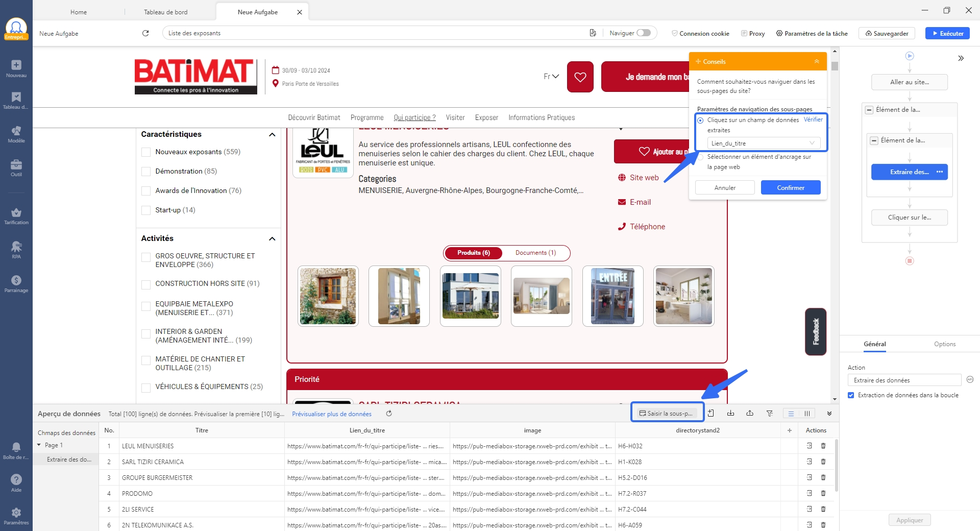Add a new column with plus icon
This screenshot has width=980, height=531.
790,430
